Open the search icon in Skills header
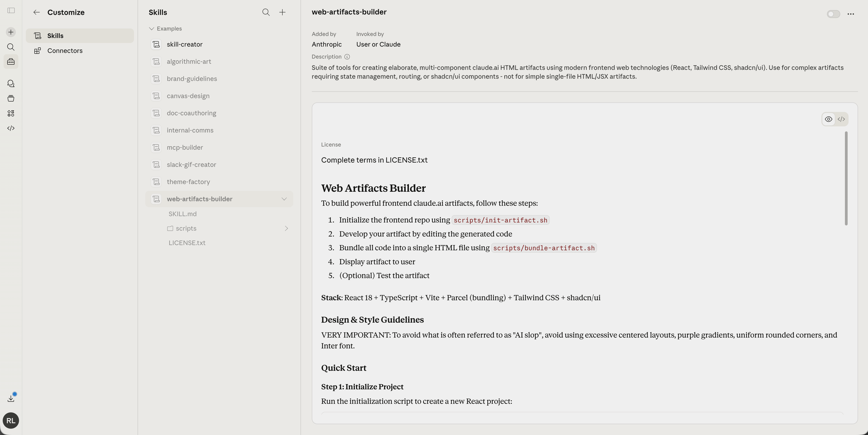Image resolution: width=868 pixels, height=435 pixels. point(266,12)
